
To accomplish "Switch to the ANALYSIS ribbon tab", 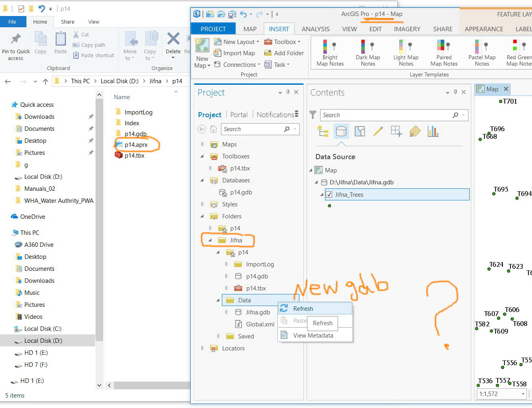I will coord(316,29).
